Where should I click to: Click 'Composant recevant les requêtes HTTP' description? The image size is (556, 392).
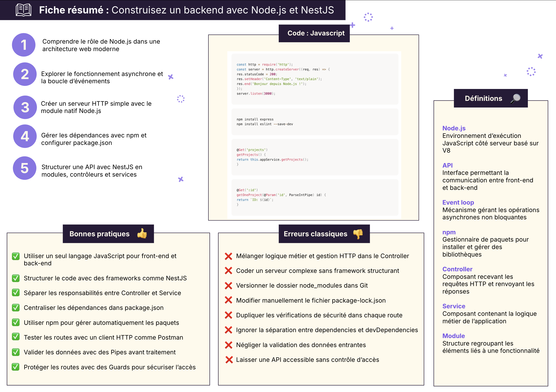pyautogui.click(x=488, y=284)
